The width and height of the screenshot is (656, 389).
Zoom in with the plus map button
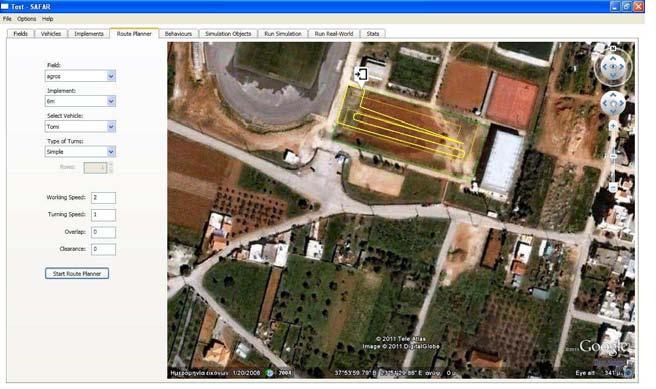pos(613,126)
